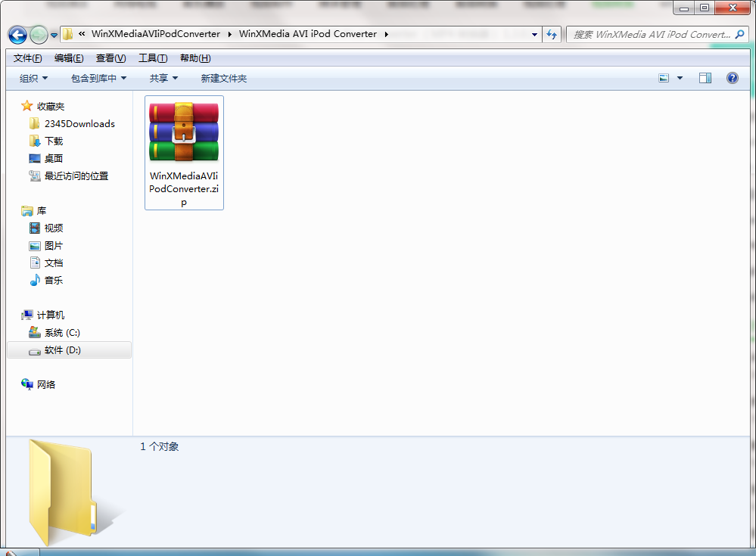The image size is (756, 556).
Task: Show hidden breadcrumb path chevron
Action: click(82, 34)
